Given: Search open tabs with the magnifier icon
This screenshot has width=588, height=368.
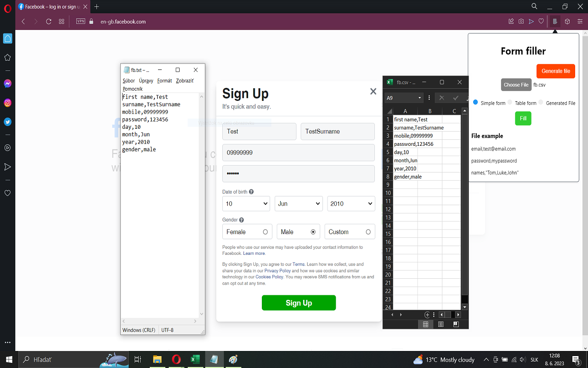Looking at the screenshot, I should [x=534, y=6].
